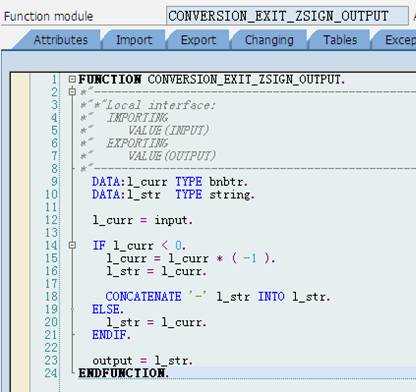Click the EXPORTING comment line
416x392 pixels.
[137, 143]
